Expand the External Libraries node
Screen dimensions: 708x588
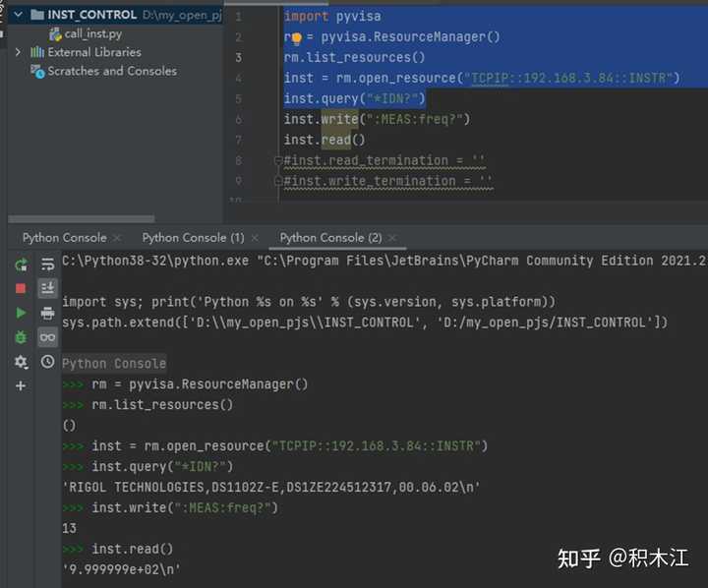coord(19,52)
